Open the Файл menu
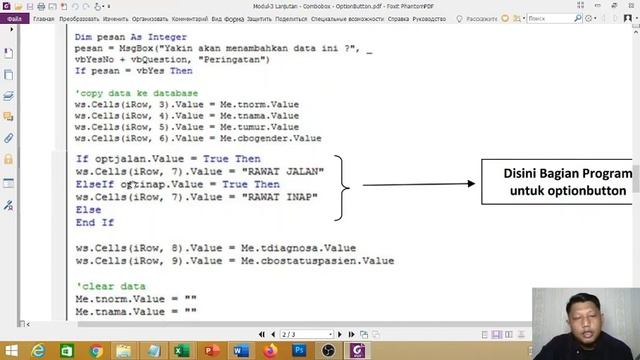Image resolution: width=640 pixels, height=360 pixels. tap(14, 19)
